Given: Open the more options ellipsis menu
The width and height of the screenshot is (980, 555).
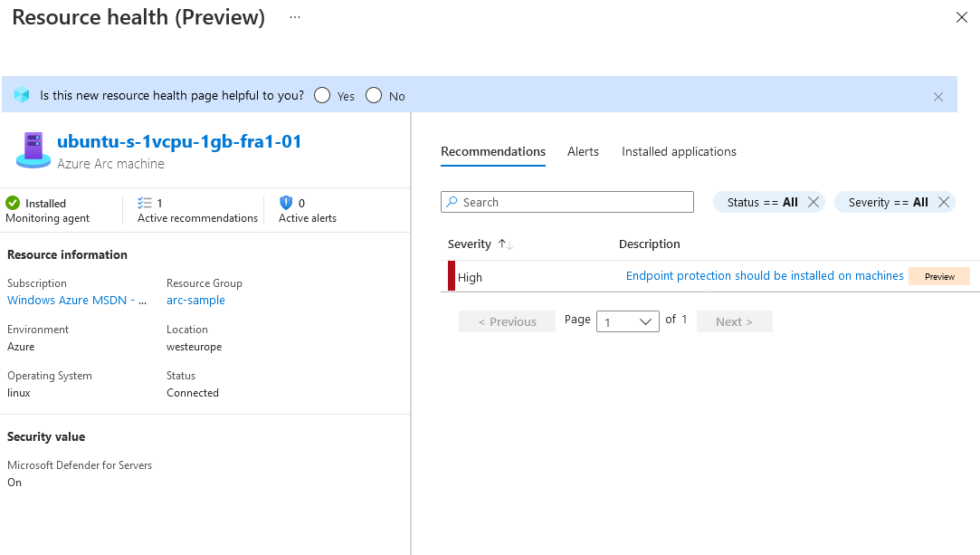Looking at the screenshot, I should click(295, 17).
